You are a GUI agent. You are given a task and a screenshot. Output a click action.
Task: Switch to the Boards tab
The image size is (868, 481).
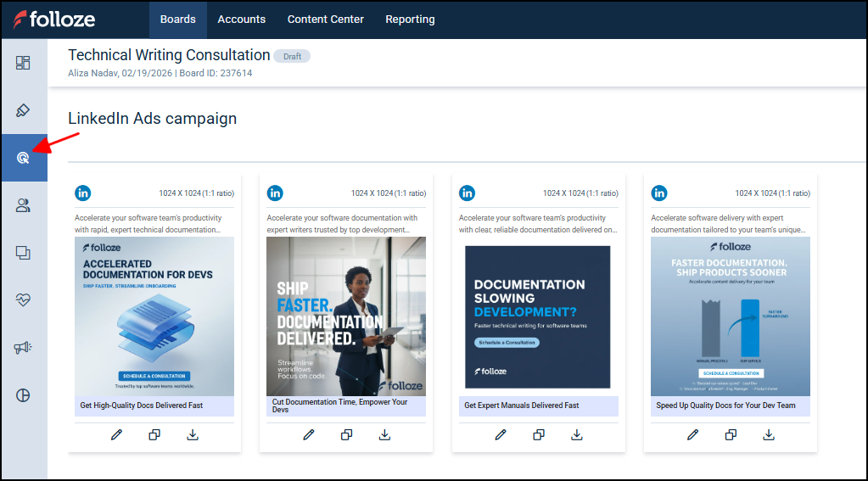177,20
